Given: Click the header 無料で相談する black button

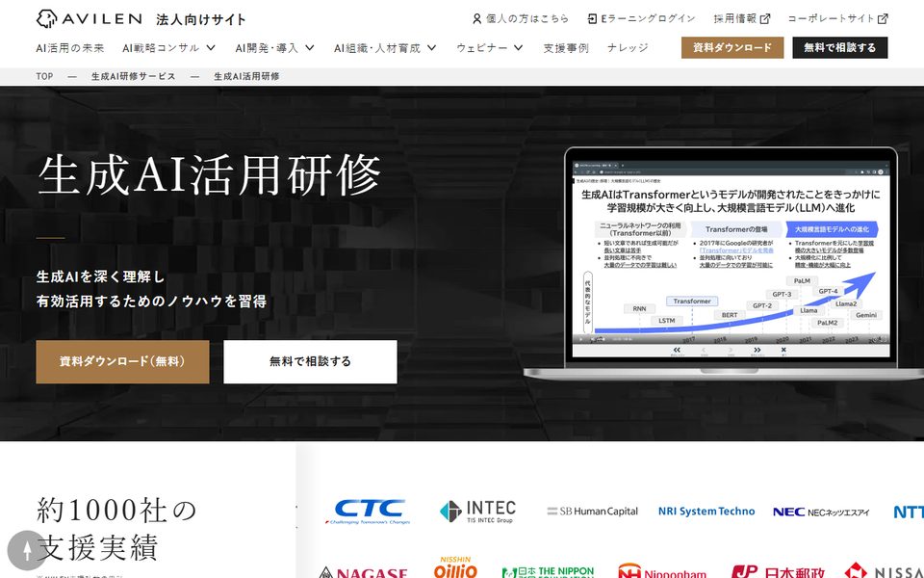Looking at the screenshot, I should point(839,48).
